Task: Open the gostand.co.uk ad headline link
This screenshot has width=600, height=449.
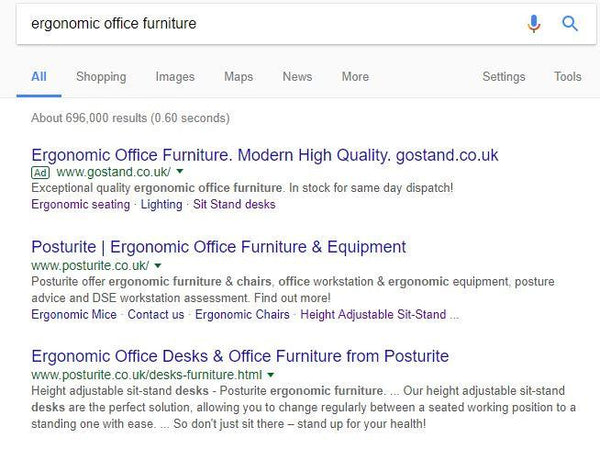Action: pyautogui.click(x=264, y=155)
